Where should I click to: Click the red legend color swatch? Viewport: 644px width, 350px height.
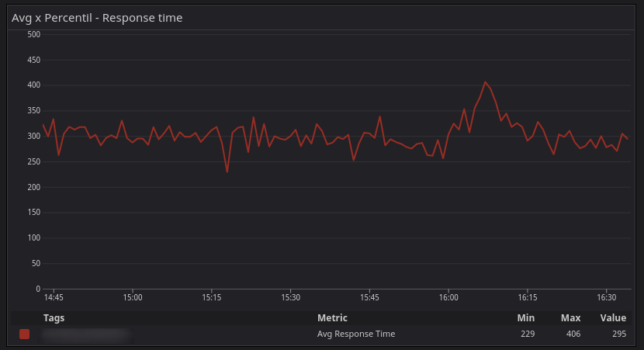tap(24, 334)
